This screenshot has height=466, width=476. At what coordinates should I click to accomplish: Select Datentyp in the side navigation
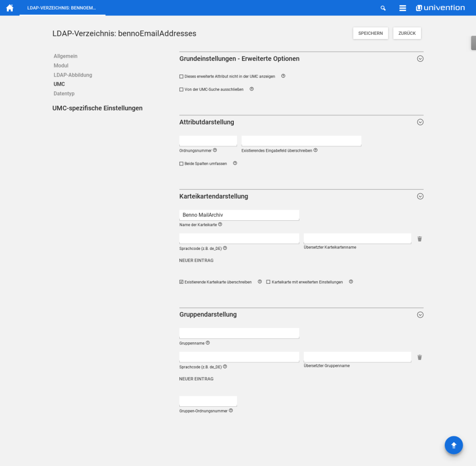point(64,94)
